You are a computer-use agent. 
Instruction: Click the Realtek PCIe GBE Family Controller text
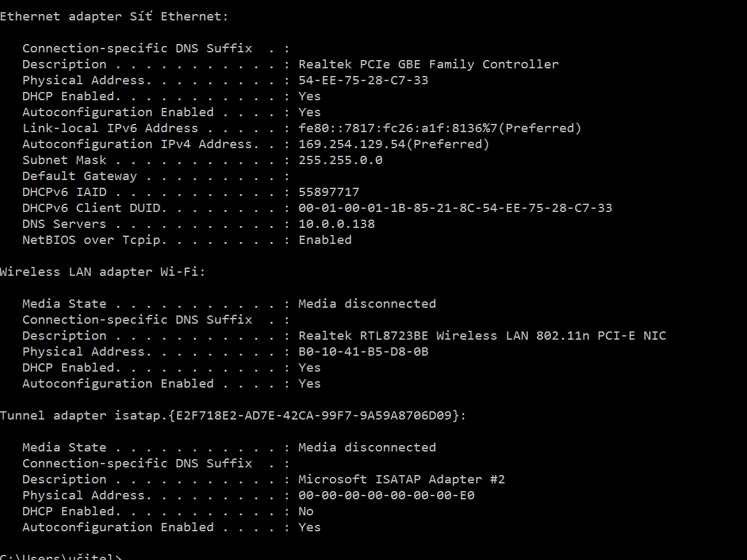pos(428,64)
